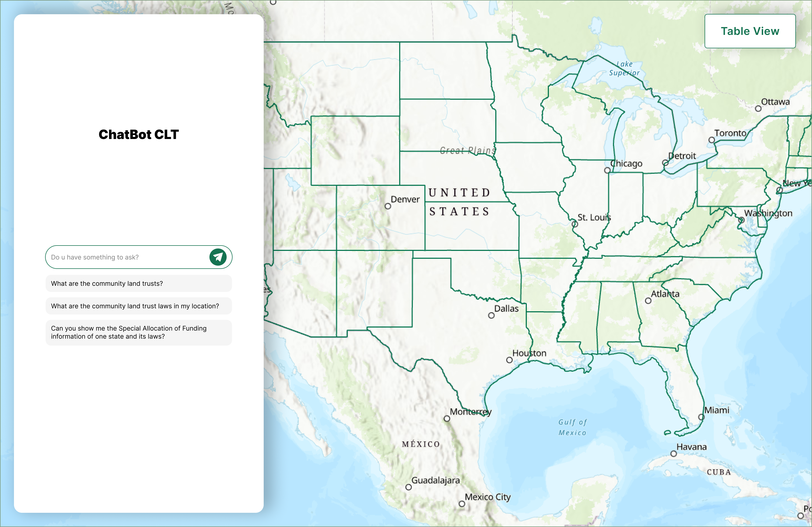The width and height of the screenshot is (812, 527).
Task: Choose the land trust laws in my location suggestion
Action: (x=139, y=306)
